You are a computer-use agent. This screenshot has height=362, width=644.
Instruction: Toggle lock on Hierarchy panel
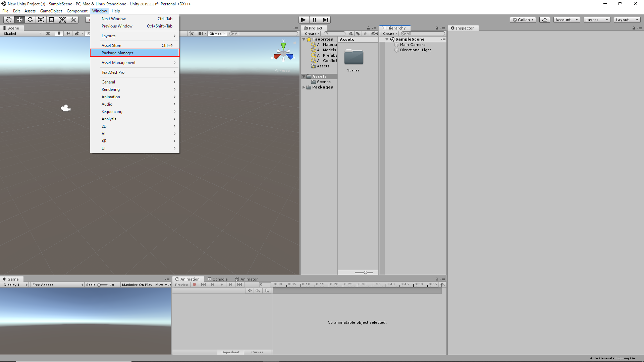437,28
